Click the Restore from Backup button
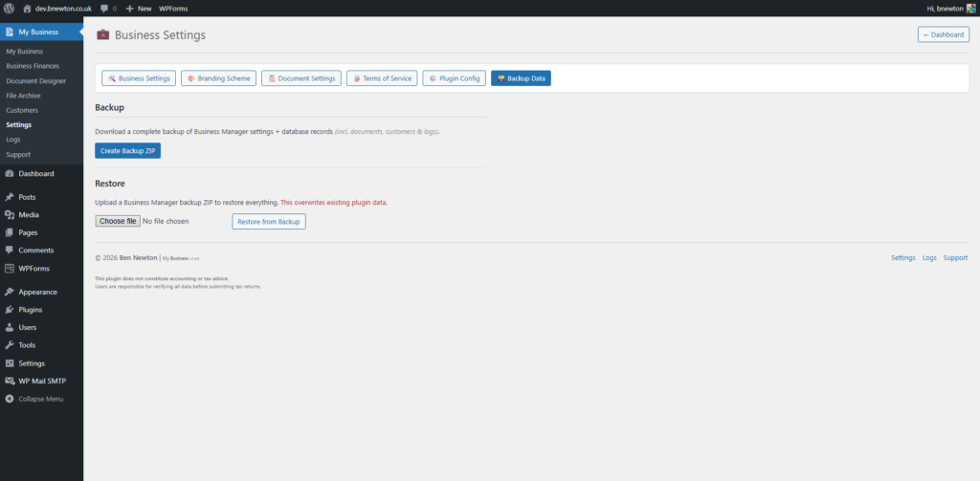The image size is (980, 481). click(x=269, y=222)
